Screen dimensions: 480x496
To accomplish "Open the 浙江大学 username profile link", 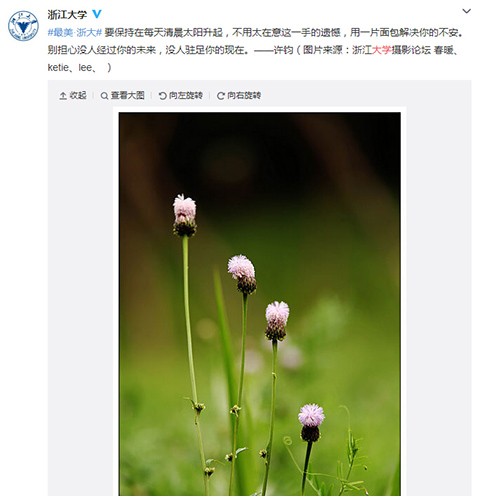I will [x=67, y=15].
